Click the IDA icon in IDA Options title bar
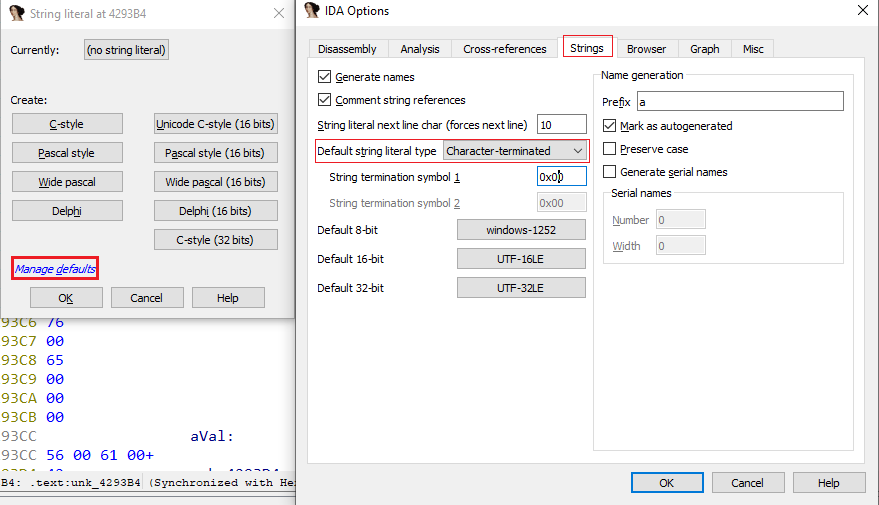 point(312,11)
